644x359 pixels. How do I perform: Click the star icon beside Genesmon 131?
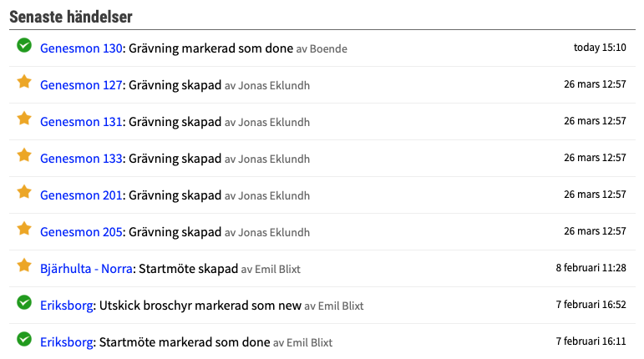pyautogui.click(x=24, y=119)
